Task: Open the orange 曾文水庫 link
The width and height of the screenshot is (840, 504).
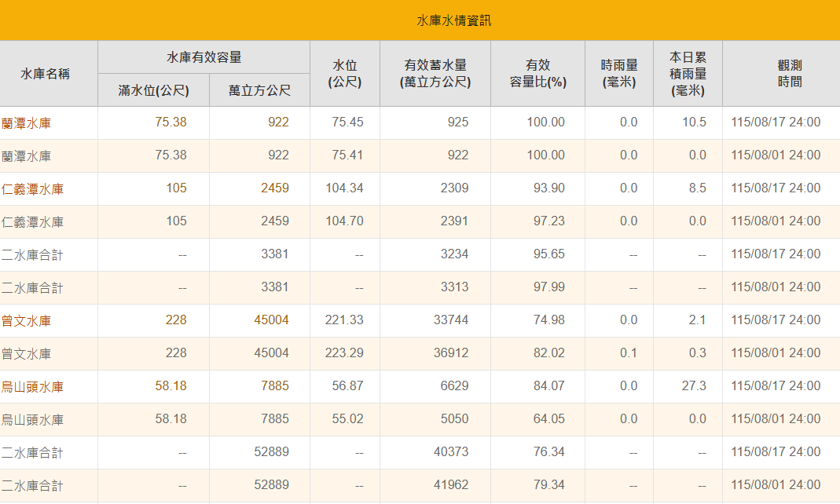Action: click(26, 321)
